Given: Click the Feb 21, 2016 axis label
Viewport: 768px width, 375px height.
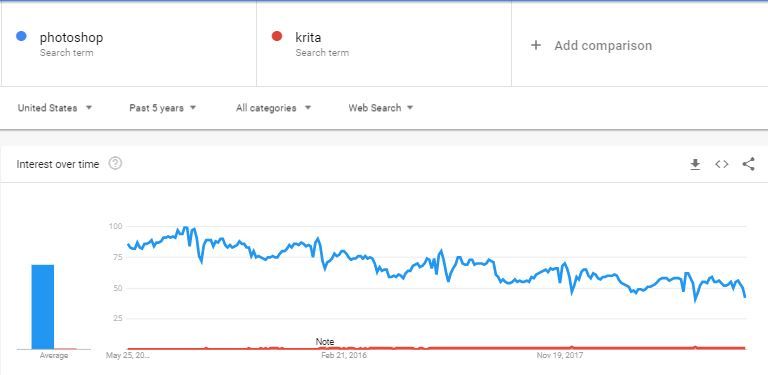Looking at the screenshot, I should click(344, 355).
